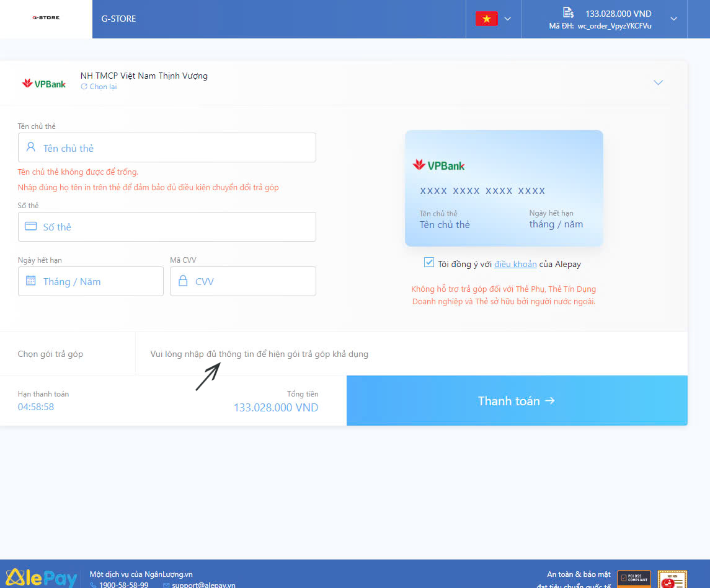
Task: Click the countdown timer '04:58:58'
Action: [x=36, y=407]
